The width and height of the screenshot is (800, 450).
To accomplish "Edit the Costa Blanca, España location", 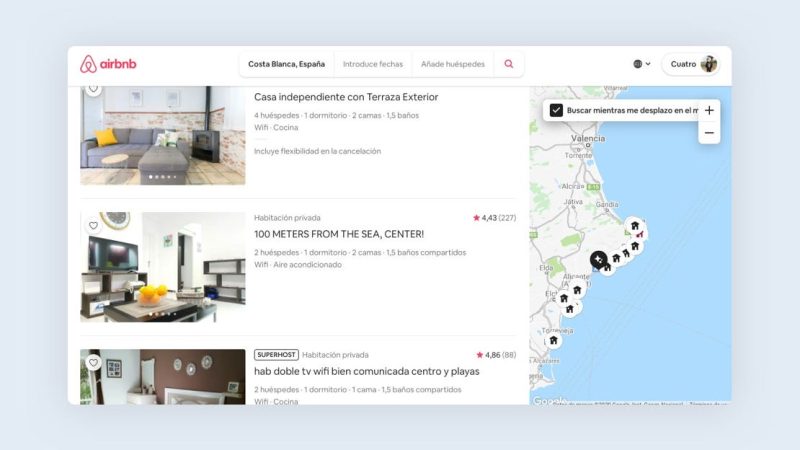I will [x=286, y=64].
